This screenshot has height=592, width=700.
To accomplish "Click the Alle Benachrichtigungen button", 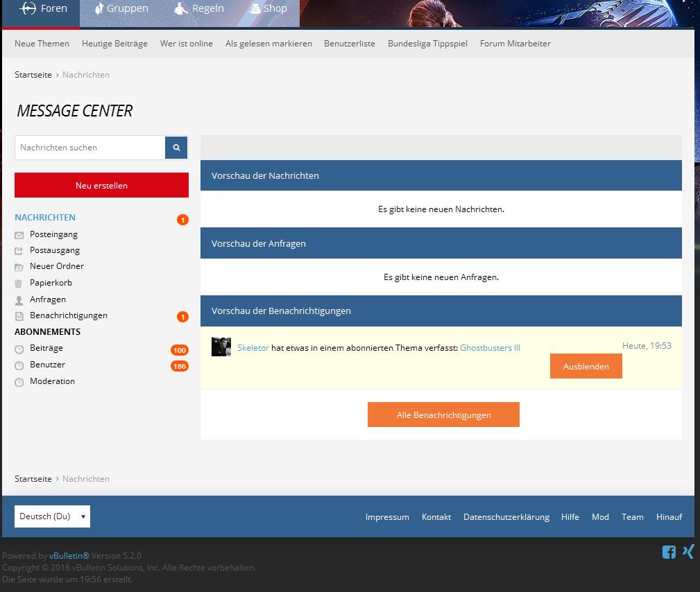I will point(443,415).
